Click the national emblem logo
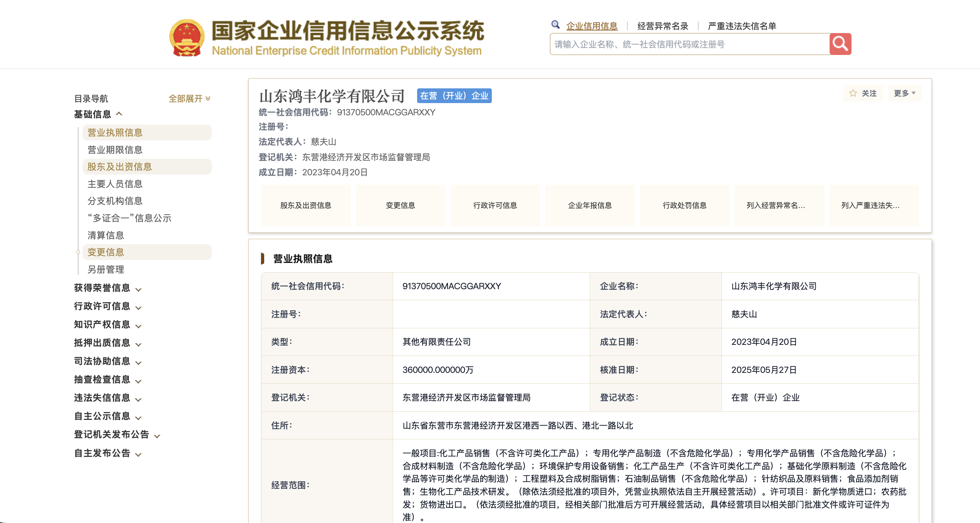 point(187,38)
